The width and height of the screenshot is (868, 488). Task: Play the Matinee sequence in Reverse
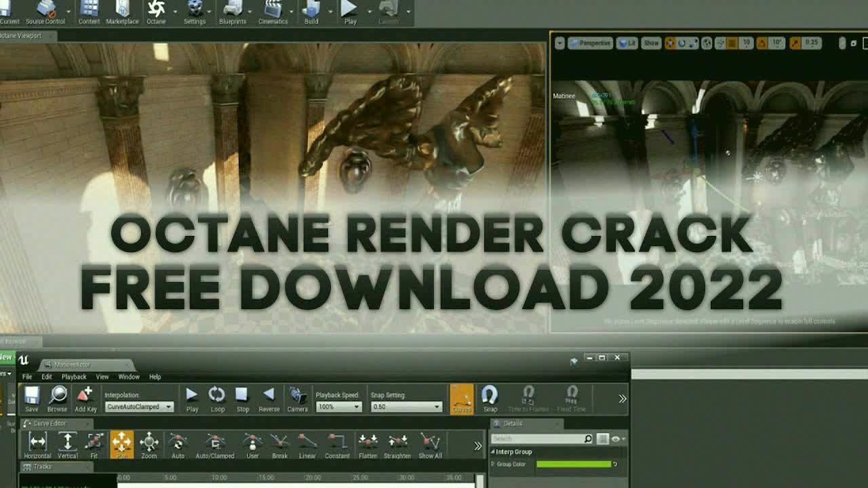tap(269, 399)
